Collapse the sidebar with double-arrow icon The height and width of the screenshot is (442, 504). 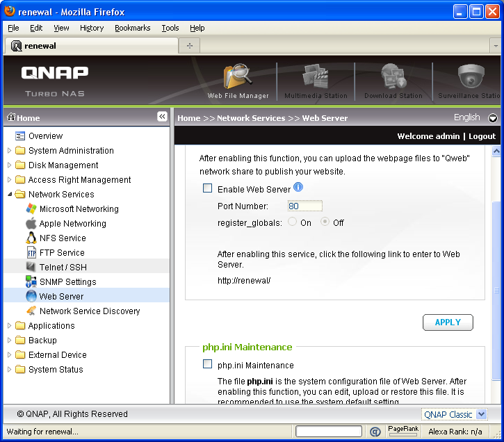[161, 117]
